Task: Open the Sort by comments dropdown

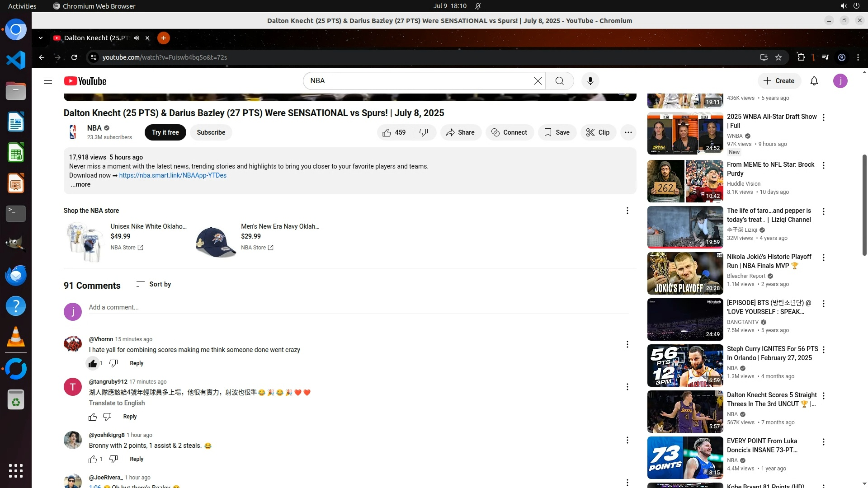Action: (x=154, y=284)
